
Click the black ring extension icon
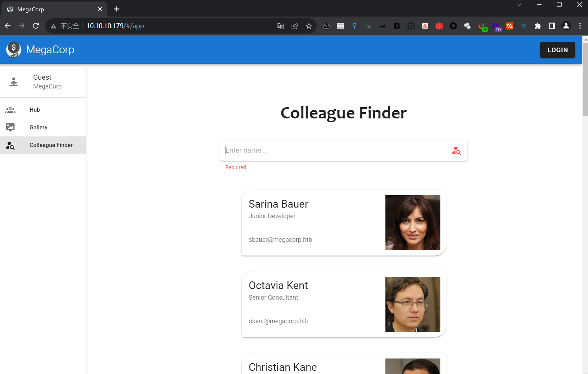(x=453, y=26)
